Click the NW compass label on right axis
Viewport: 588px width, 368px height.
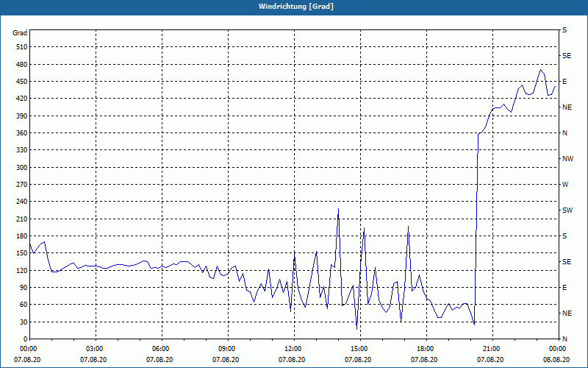click(567, 159)
